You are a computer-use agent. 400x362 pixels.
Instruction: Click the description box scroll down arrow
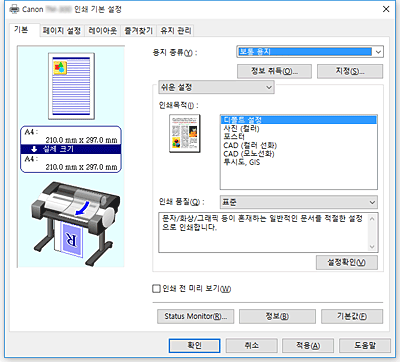click(372, 247)
